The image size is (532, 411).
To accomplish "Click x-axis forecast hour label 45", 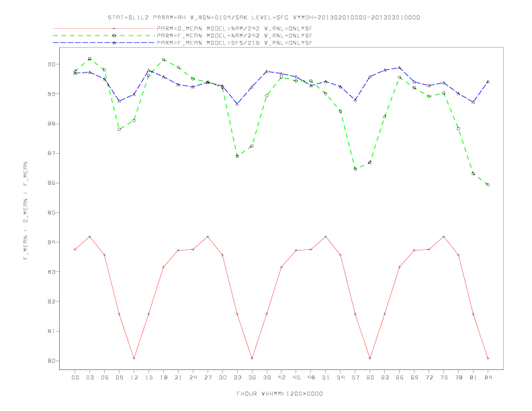I will pos(296,377).
